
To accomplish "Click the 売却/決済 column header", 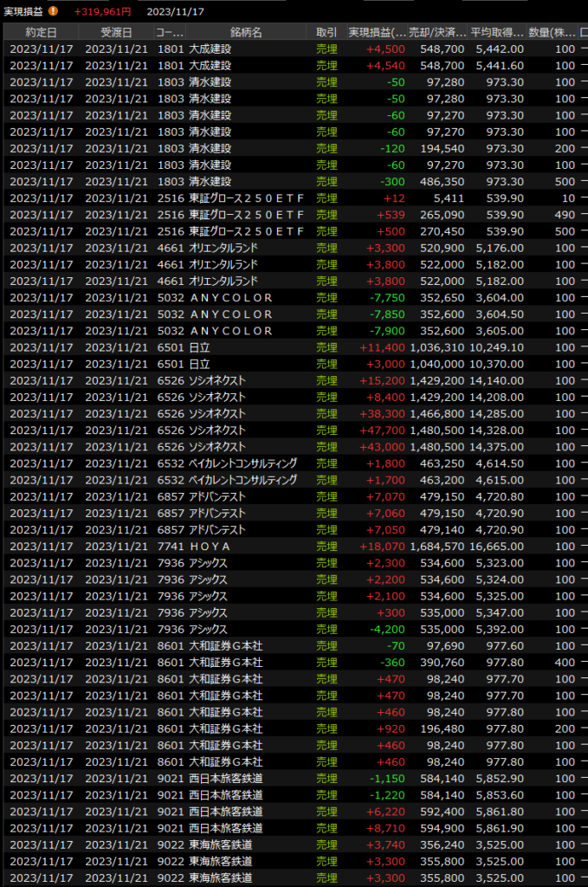I will 437,32.
